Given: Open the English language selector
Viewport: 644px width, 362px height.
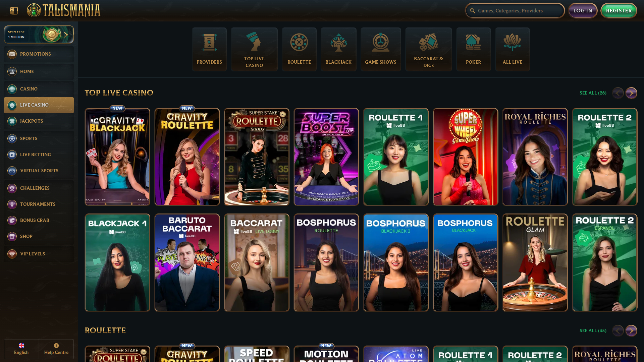Looking at the screenshot, I should (21, 349).
